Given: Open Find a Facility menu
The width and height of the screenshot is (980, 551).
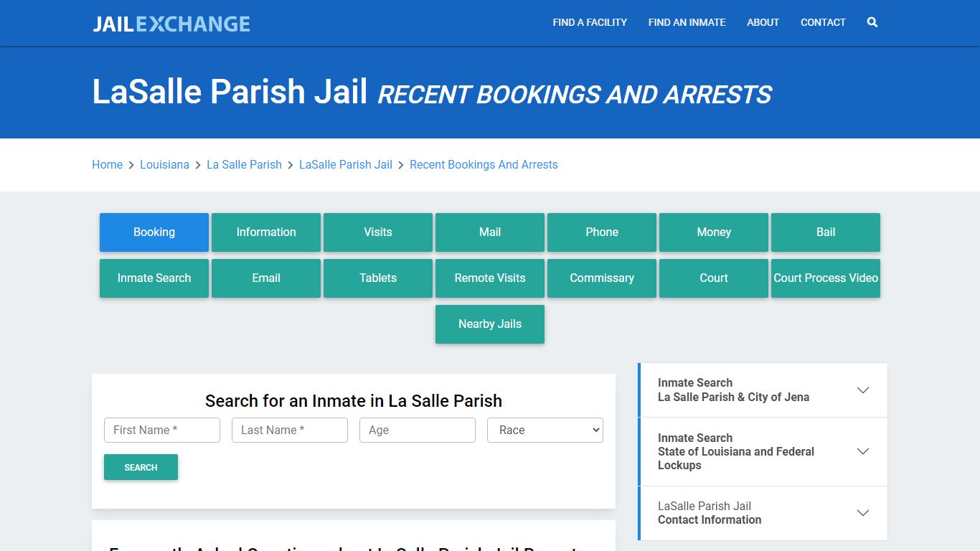Looking at the screenshot, I should (590, 22).
